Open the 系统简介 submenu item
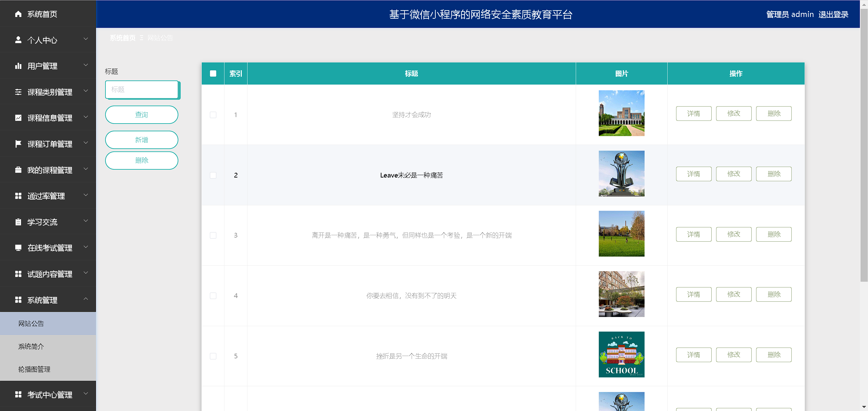The height and width of the screenshot is (411, 868). pyautogui.click(x=31, y=347)
